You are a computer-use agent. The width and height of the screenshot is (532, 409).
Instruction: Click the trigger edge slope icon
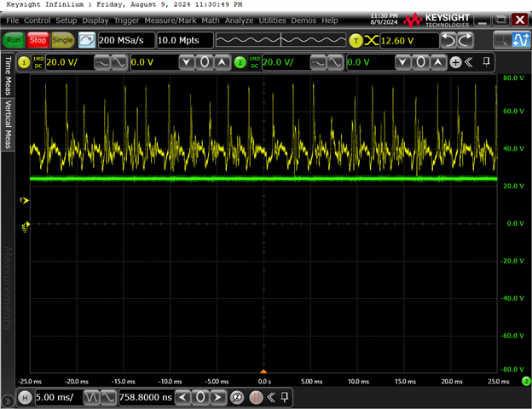click(x=371, y=41)
